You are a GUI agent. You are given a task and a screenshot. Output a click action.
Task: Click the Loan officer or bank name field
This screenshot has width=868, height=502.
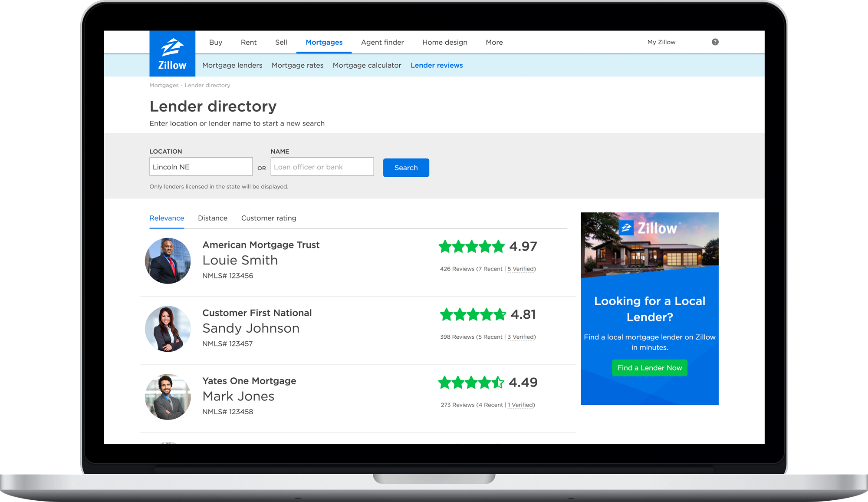tap(322, 167)
